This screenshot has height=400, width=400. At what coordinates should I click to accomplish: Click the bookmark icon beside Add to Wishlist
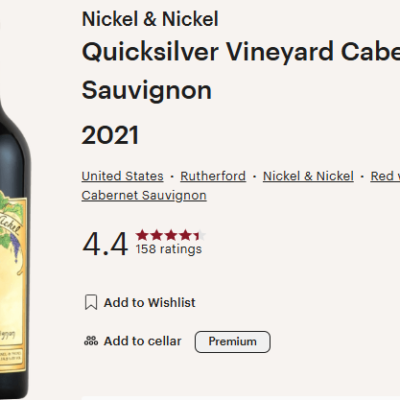[x=91, y=302]
